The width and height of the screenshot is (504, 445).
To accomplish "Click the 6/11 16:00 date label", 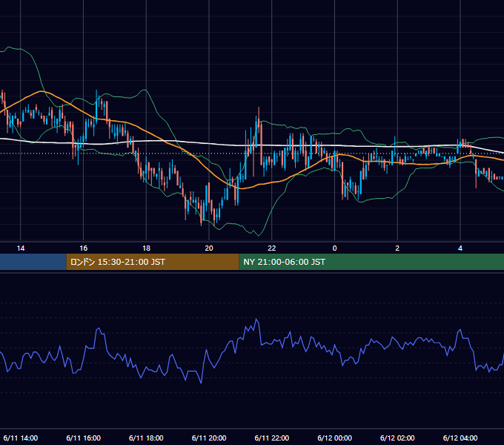I will (83, 438).
